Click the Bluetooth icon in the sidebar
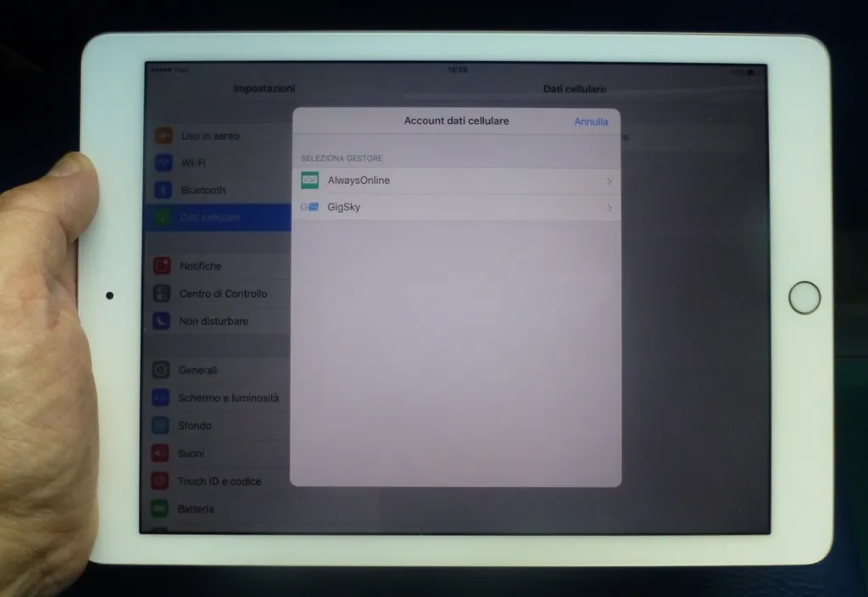 point(161,190)
